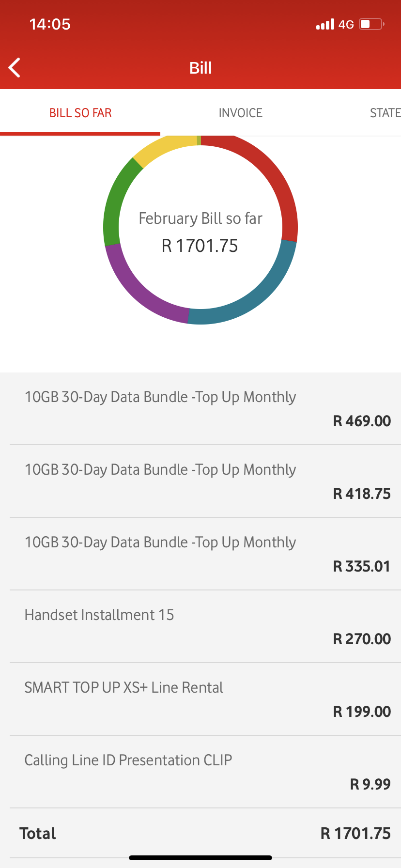
Task: Tap Calling Line ID Presentation CLIP row
Action: 200,772
